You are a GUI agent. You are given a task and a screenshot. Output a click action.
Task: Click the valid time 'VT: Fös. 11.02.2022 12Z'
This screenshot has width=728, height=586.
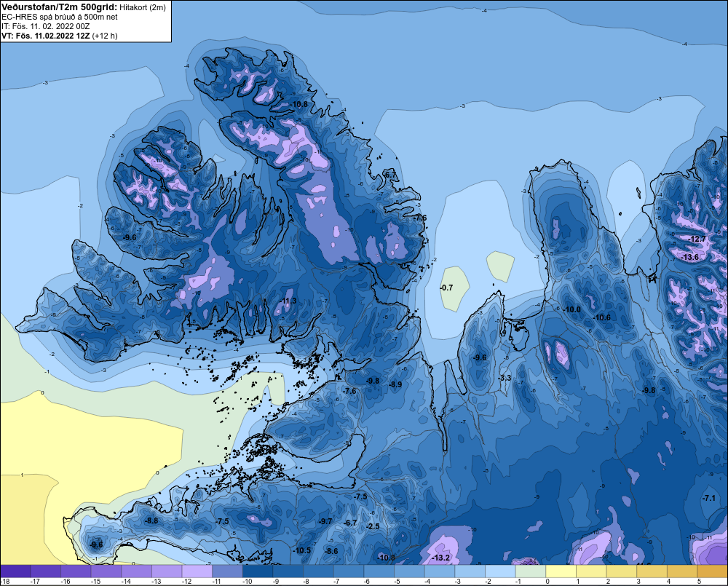pos(46,36)
